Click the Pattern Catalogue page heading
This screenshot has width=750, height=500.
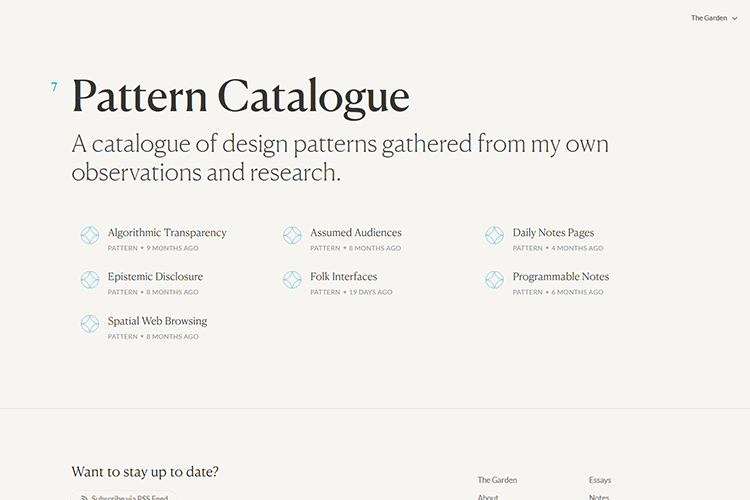240,97
